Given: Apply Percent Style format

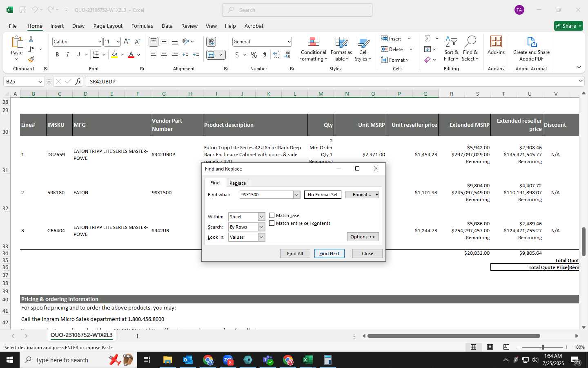Looking at the screenshot, I should click(254, 55).
